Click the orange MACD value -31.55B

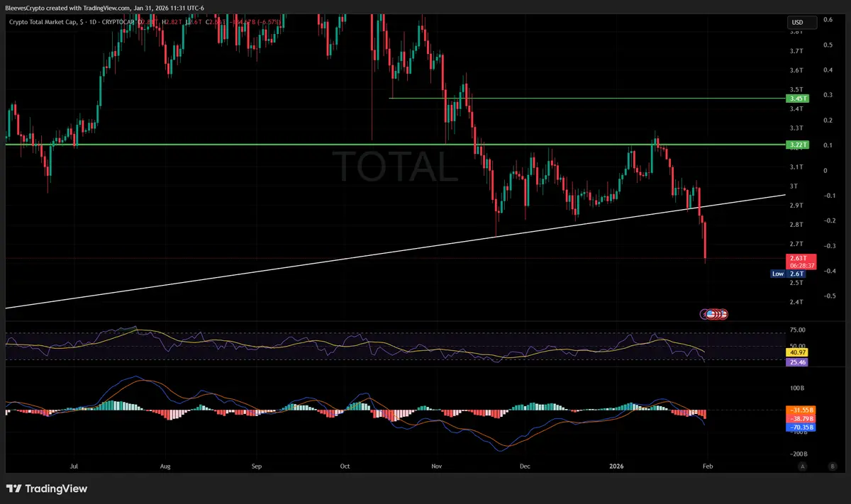pos(801,410)
